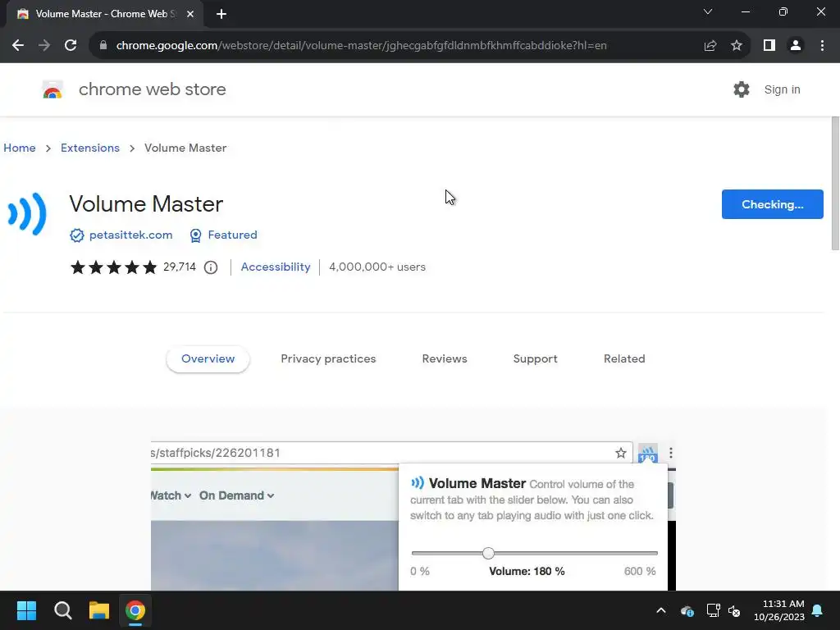Screen dimensions: 840x630
Task: Click the page vertical scrollbar
Action: pyautogui.click(x=834, y=183)
